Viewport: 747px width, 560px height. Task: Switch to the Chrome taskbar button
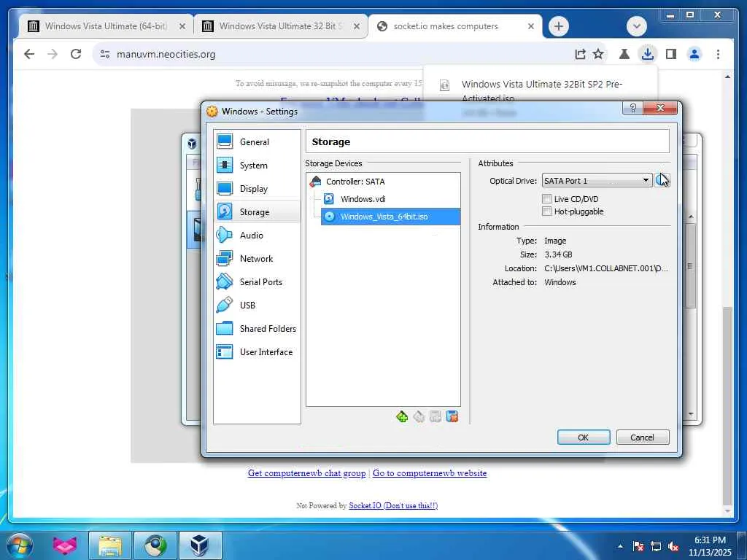click(x=155, y=545)
